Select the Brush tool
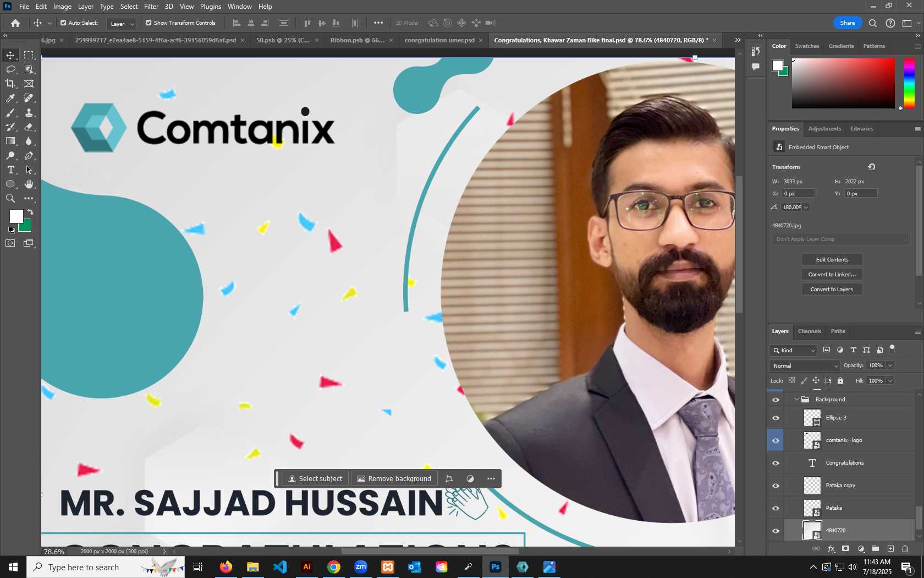 coord(10,112)
